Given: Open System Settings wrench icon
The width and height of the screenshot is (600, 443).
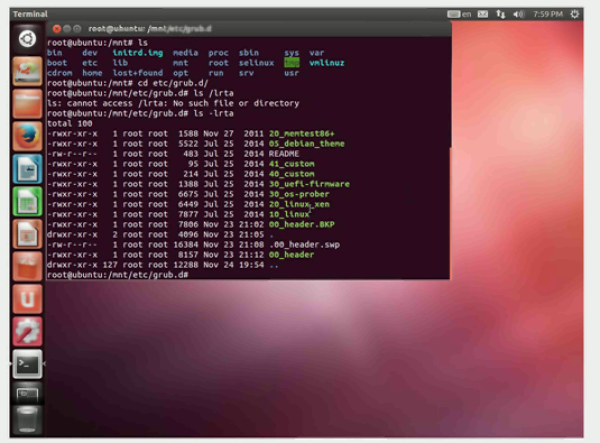Looking at the screenshot, I should (26, 330).
